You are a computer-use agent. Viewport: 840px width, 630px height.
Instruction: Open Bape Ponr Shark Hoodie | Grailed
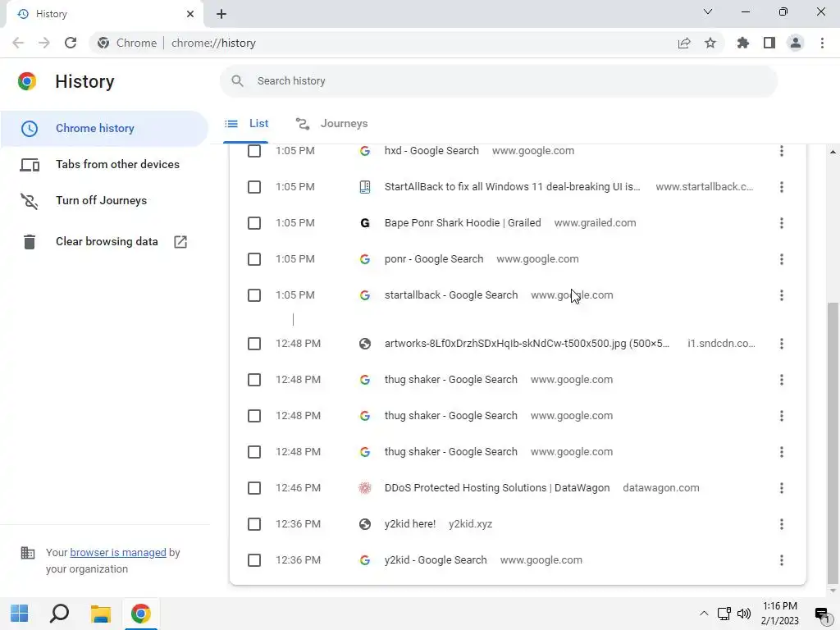pos(463,223)
